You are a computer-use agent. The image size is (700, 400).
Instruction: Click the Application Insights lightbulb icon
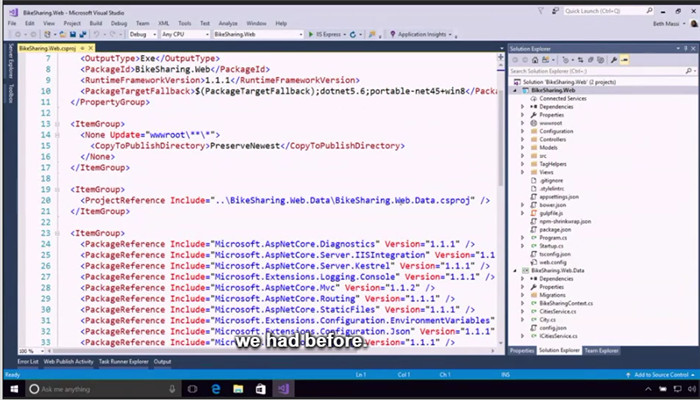[392, 34]
